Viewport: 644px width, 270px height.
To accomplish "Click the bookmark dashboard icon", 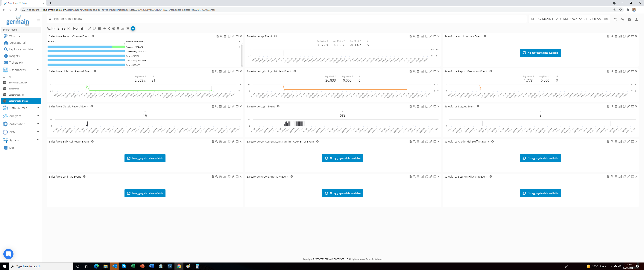I will [118, 28].
